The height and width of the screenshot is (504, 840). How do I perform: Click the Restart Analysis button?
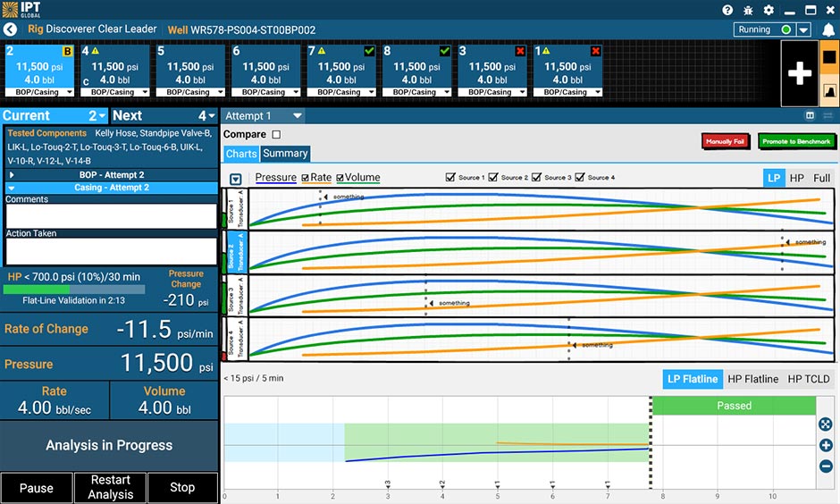click(x=110, y=487)
